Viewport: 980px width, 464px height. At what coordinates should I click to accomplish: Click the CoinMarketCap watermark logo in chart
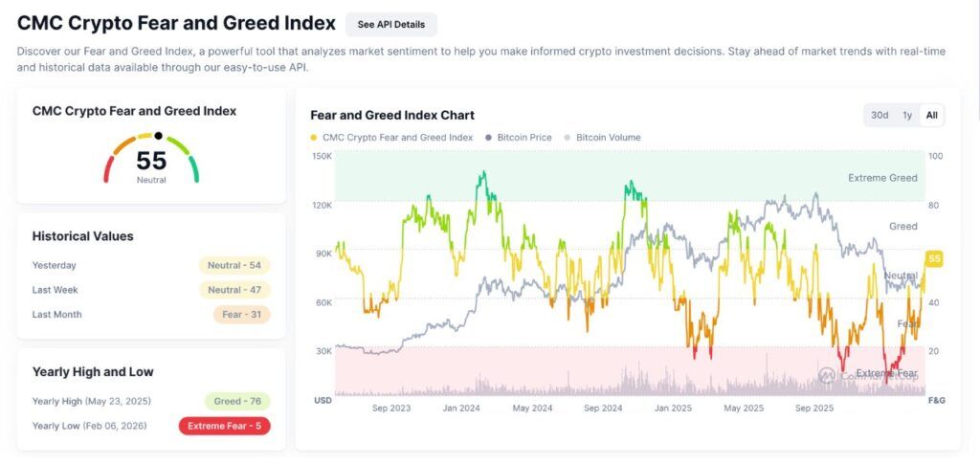point(827,375)
